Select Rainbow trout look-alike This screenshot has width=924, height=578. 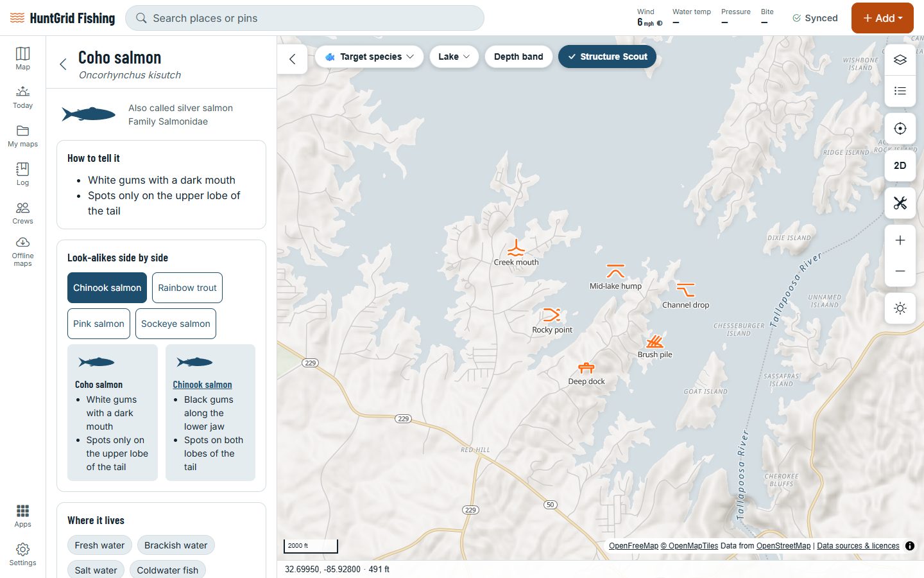pyautogui.click(x=187, y=288)
